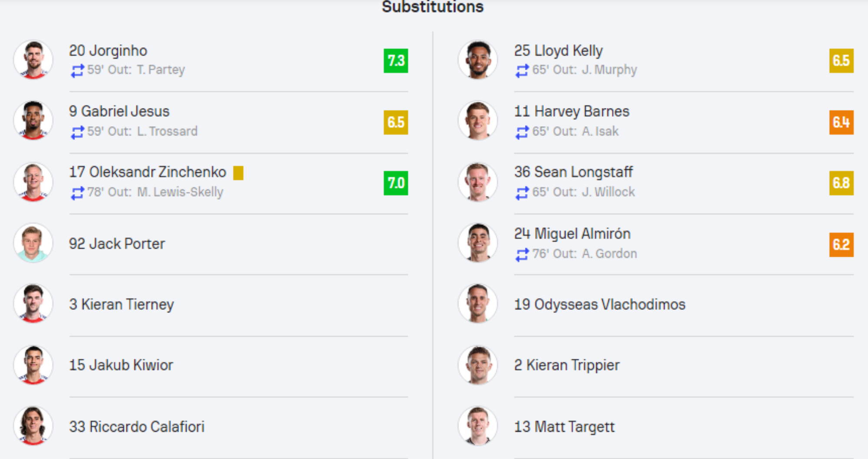Click Harvey Barnes's 6.4 rating badge
Image resolution: width=868 pixels, height=459 pixels.
click(x=841, y=122)
